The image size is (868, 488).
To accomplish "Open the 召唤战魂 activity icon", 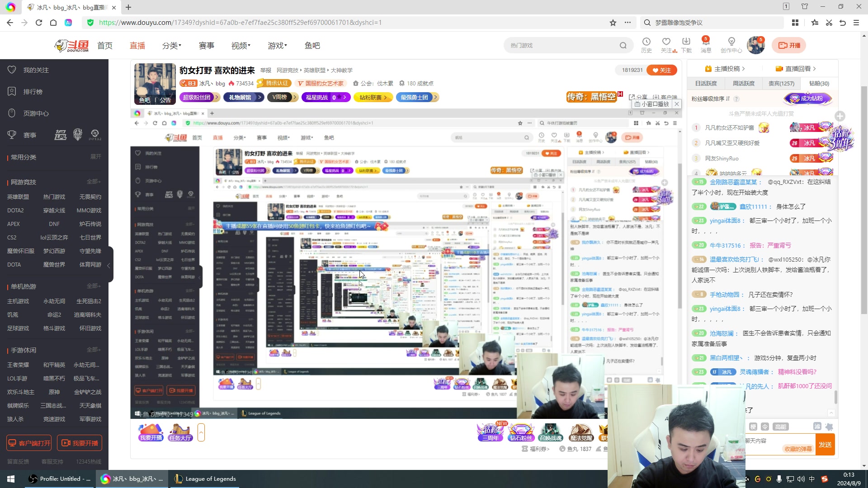I will tap(550, 432).
